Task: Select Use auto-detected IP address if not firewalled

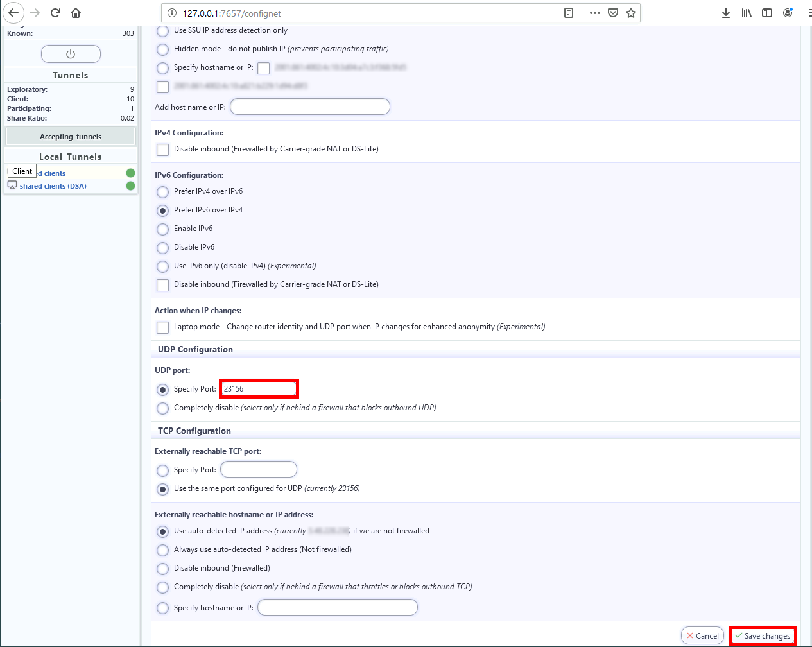Action: [x=163, y=531]
